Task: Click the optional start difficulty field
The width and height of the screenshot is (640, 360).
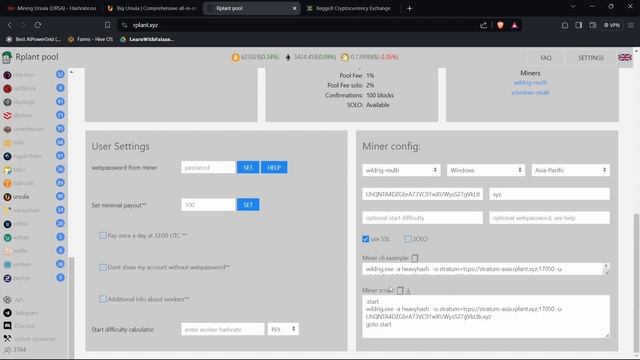Action: (422, 218)
